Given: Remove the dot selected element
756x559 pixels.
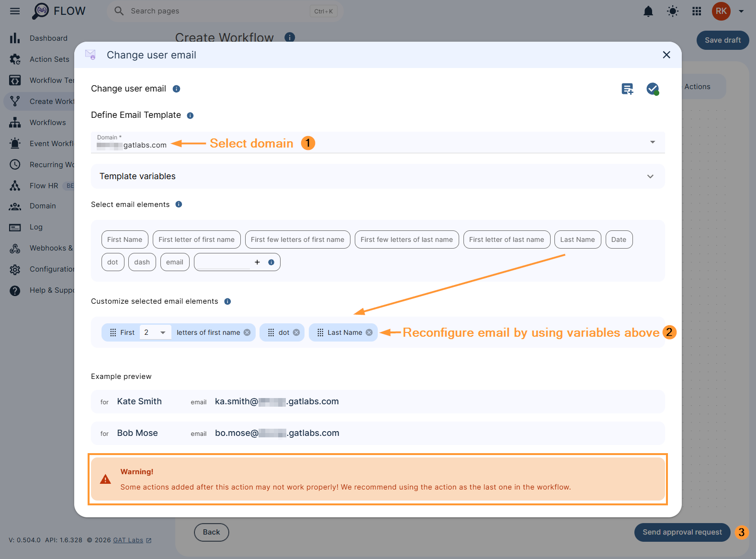Looking at the screenshot, I should (296, 332).
